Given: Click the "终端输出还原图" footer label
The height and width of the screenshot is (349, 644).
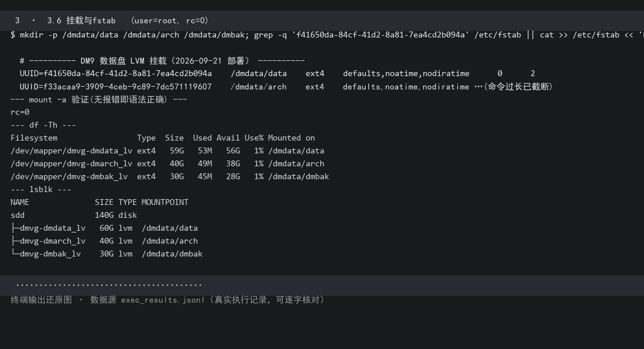Looking at the screenshot, I should tap(41, 300).
